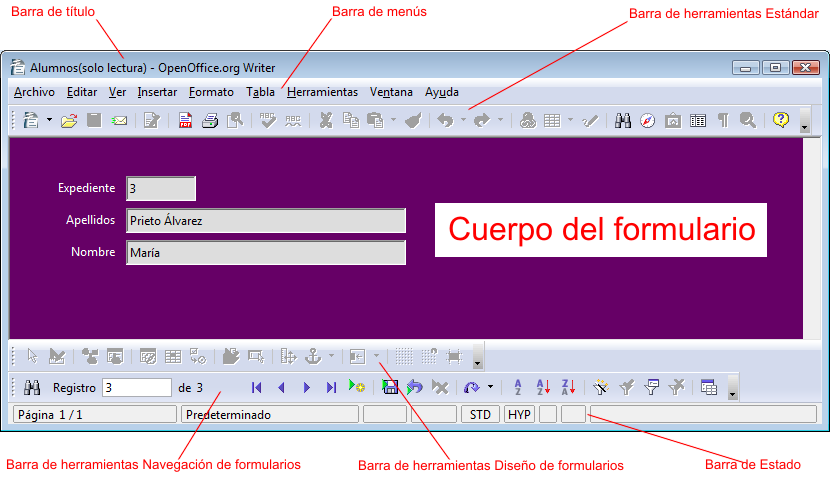Screen dimensions: 830x483
Task: Toggle Data Source as Table icon
Action: [x=708, y=387]
